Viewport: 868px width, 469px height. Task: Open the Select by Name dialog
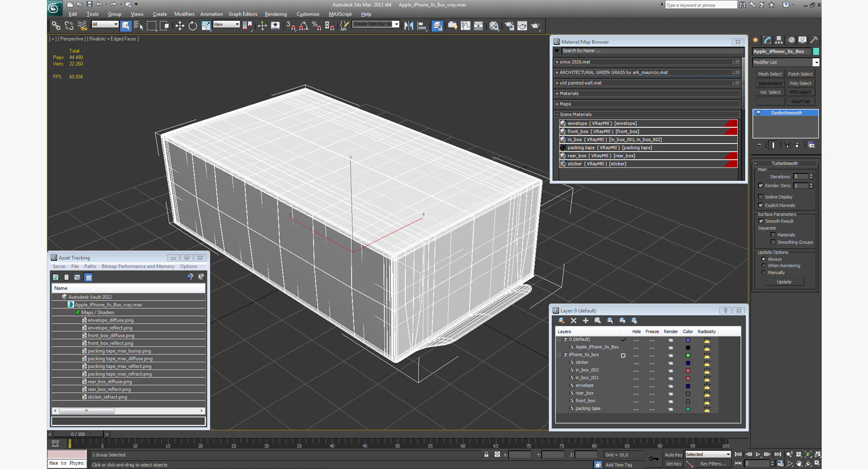point(138,26)
